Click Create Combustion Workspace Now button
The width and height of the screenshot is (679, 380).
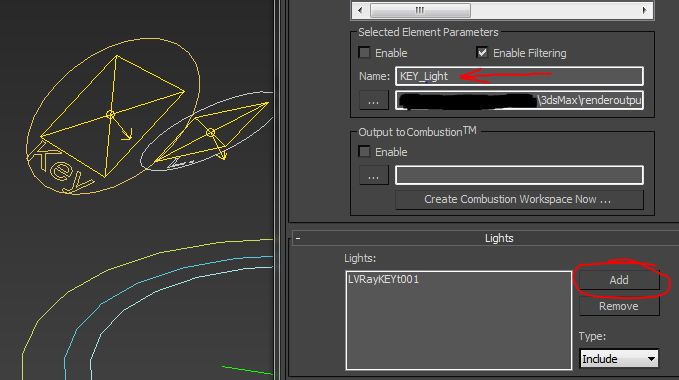[x=519, y=199]
